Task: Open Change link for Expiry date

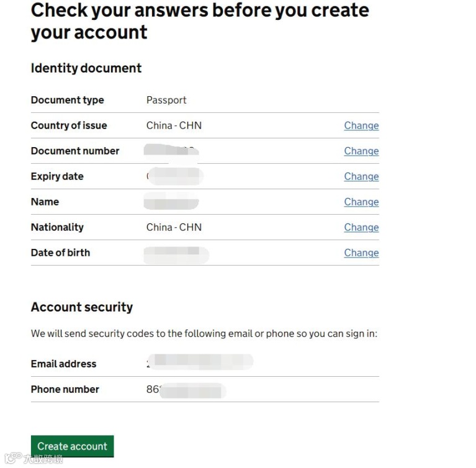Action: tap(361, 176)
